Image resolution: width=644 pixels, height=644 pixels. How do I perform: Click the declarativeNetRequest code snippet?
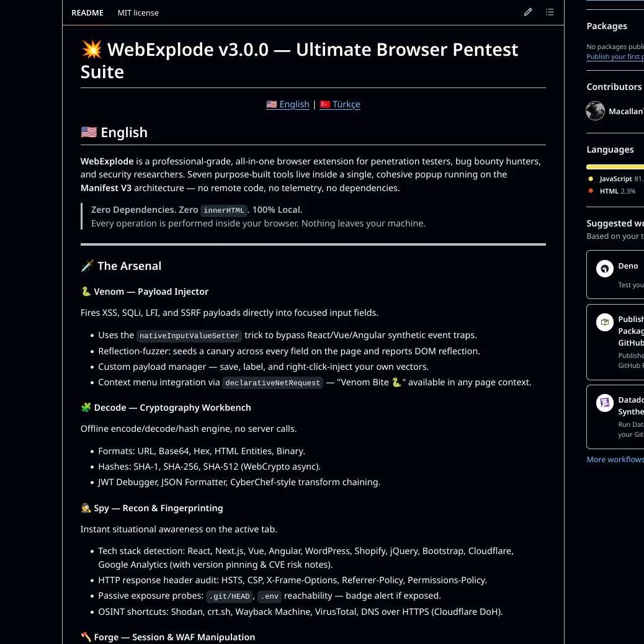click(x=272, y=383)
